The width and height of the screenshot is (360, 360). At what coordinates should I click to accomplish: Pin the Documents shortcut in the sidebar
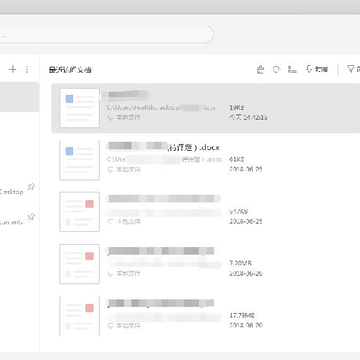(x=31, y=217)
